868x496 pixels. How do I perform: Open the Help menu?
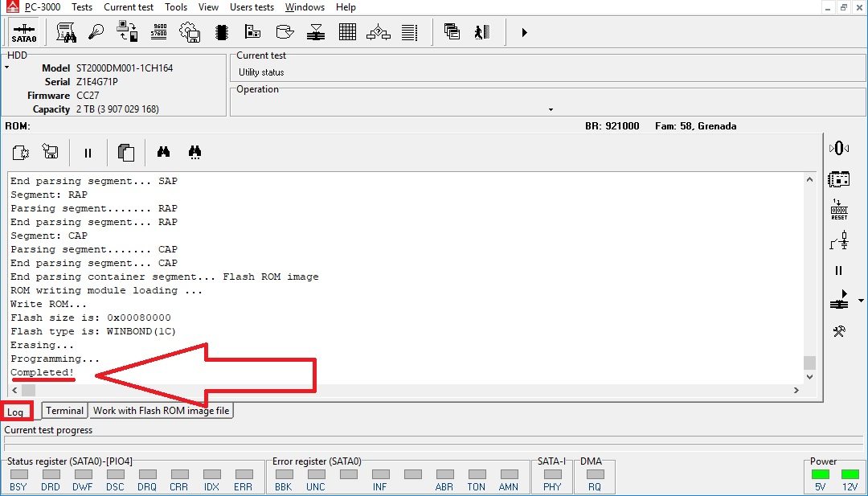(346, 7)
